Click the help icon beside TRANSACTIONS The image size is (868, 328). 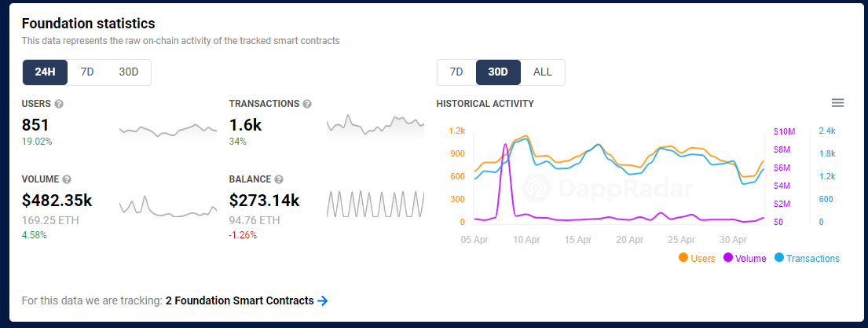(x=307, y=104)
